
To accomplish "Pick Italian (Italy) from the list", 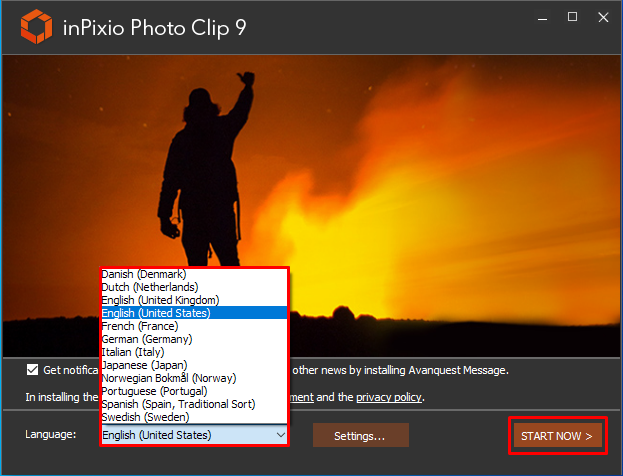I will (x=194, y=352).
